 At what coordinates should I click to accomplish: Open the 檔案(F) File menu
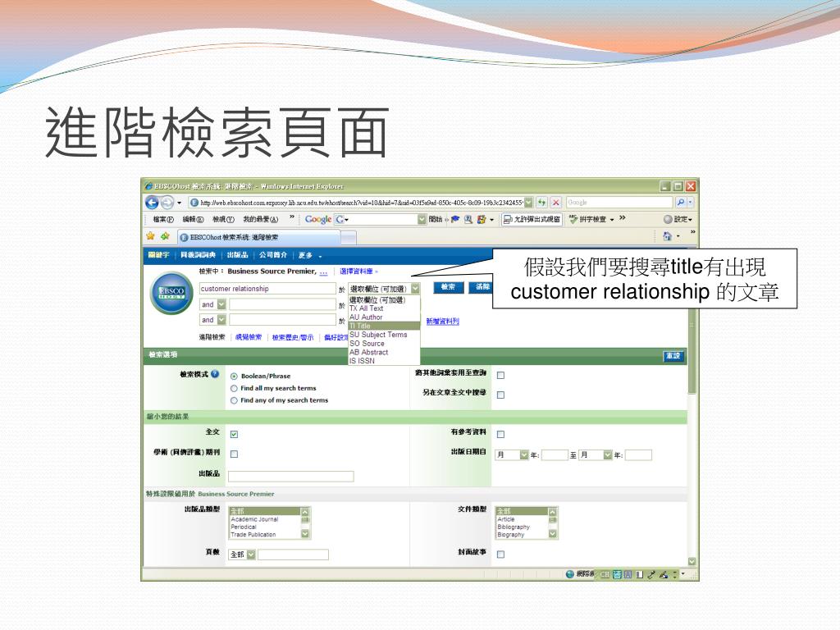click(163, 219)
